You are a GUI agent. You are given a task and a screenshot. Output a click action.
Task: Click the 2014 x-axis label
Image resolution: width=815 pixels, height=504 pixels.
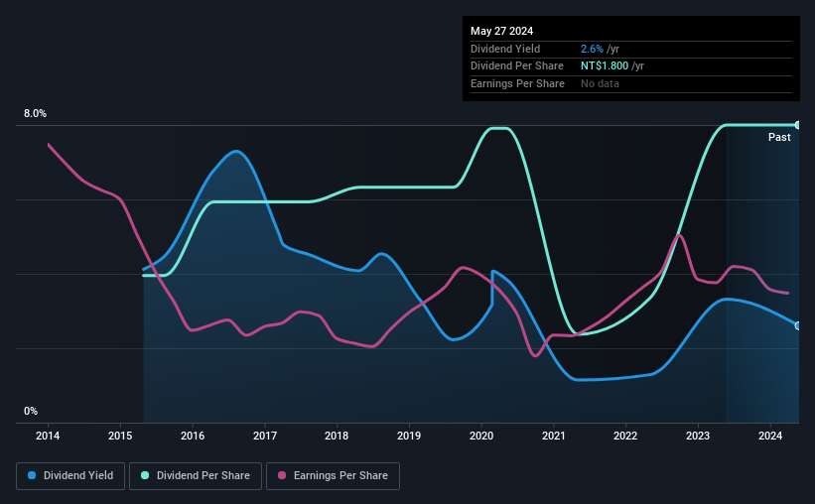point(48,436)
